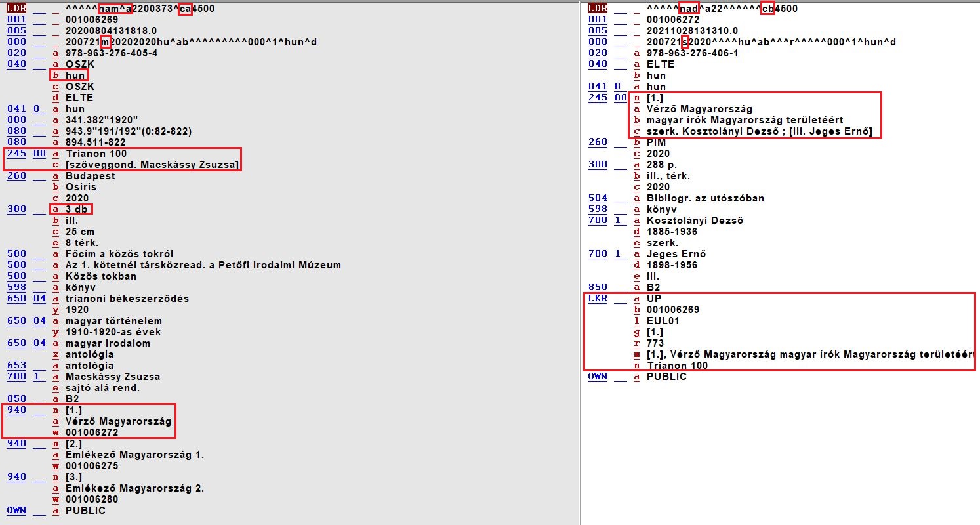Screen dimensions: 980x525
Task: Click volume title Emlékező Magyarország 2.
Action: (135, 488)
